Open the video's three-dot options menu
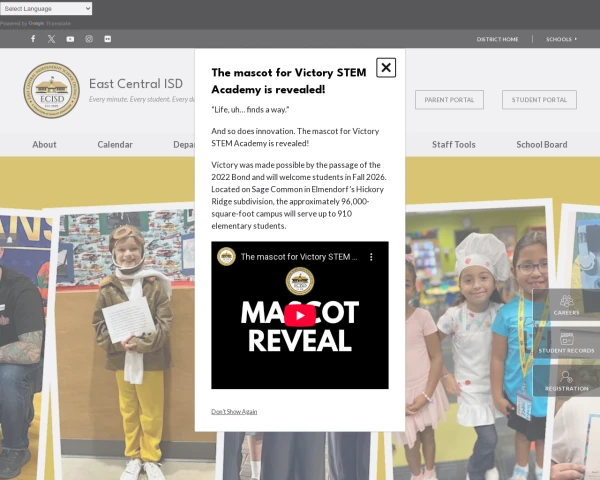Screen dimensions: 600x480 371,257
